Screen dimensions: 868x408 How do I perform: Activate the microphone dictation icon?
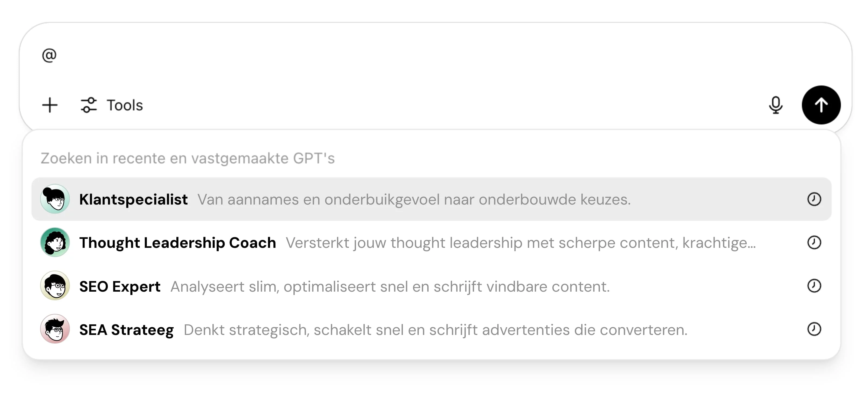pyautogui.click(x=776, y=105)
